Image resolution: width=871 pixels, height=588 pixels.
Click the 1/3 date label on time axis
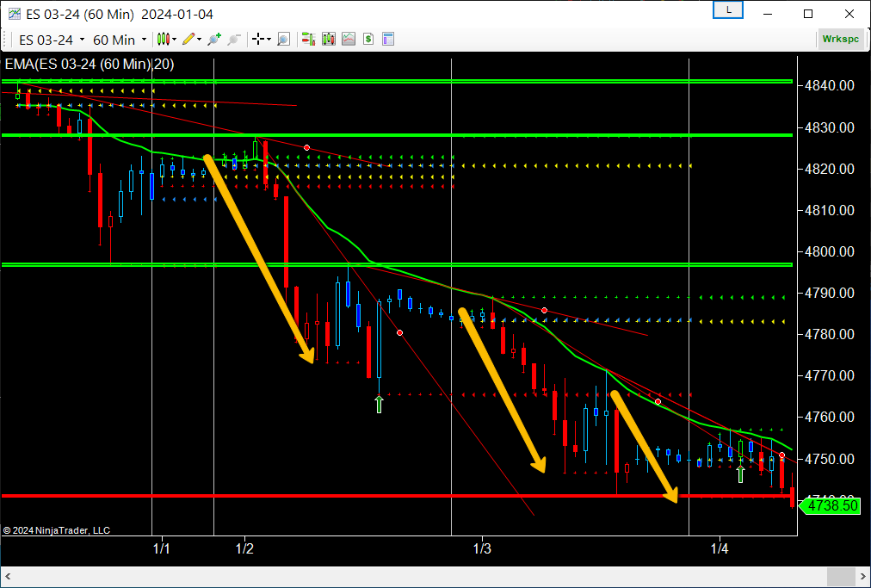coord(482,549)
